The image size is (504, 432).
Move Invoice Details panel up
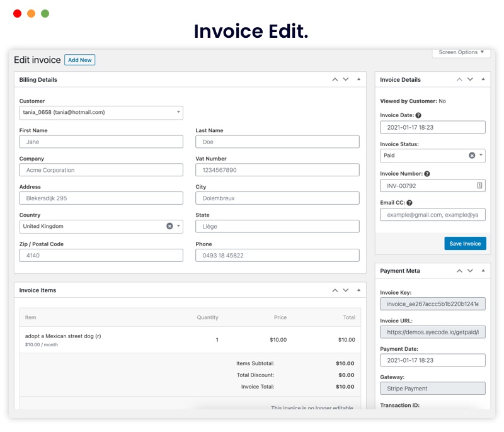[x=459, y=79]
